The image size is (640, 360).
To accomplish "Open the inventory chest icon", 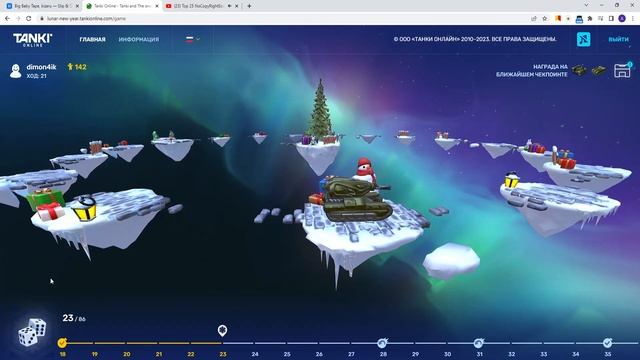I will (622, 71).
